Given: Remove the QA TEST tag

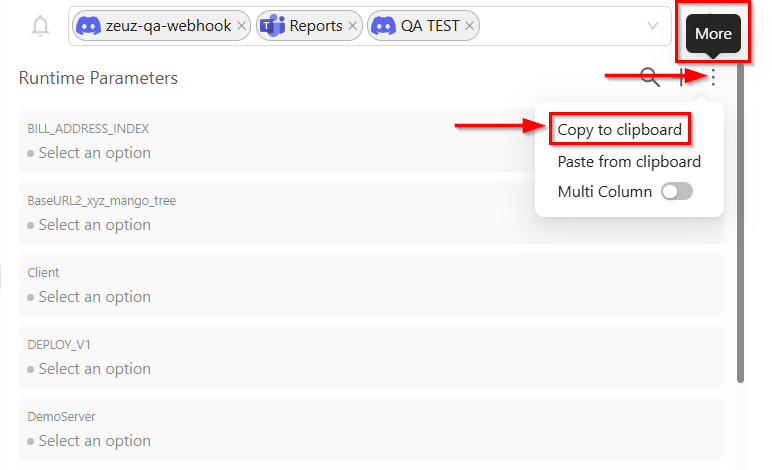Looking at the screenshot, I should pyautogui.click(x=471, y=26).
